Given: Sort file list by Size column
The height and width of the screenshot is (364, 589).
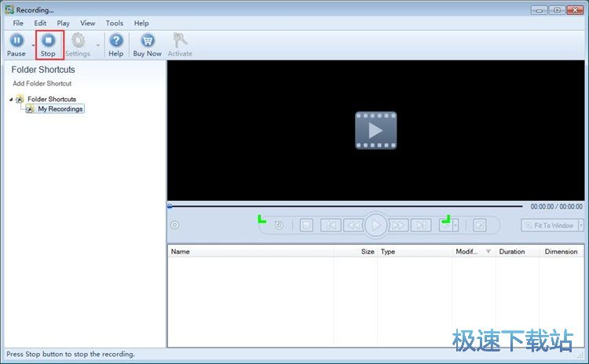Looking at the screenshot, I should [x=355, y=251].
